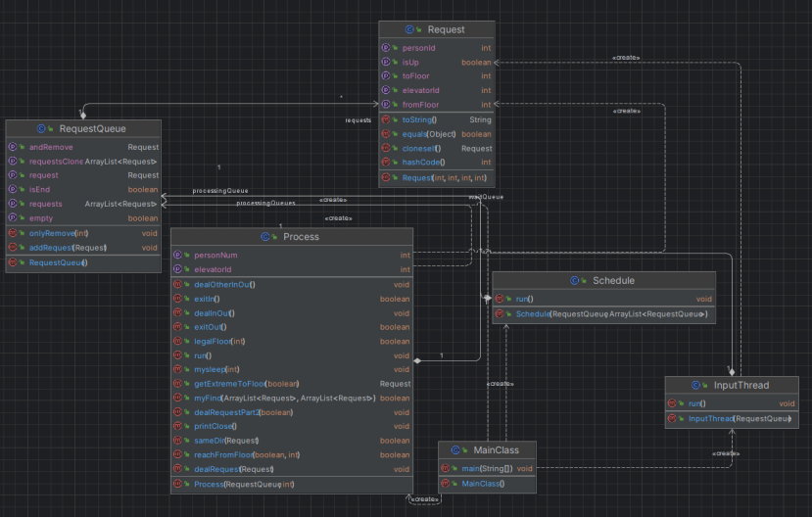Click the method icon beside main(String[])
The width and height of the screenshot is (812, 518).
444,468
